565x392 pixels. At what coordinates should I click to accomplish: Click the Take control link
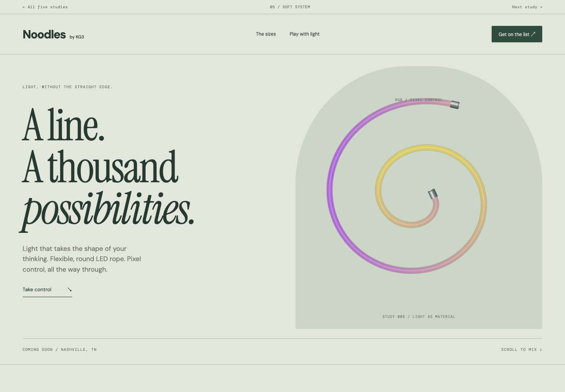click(47, 290)
